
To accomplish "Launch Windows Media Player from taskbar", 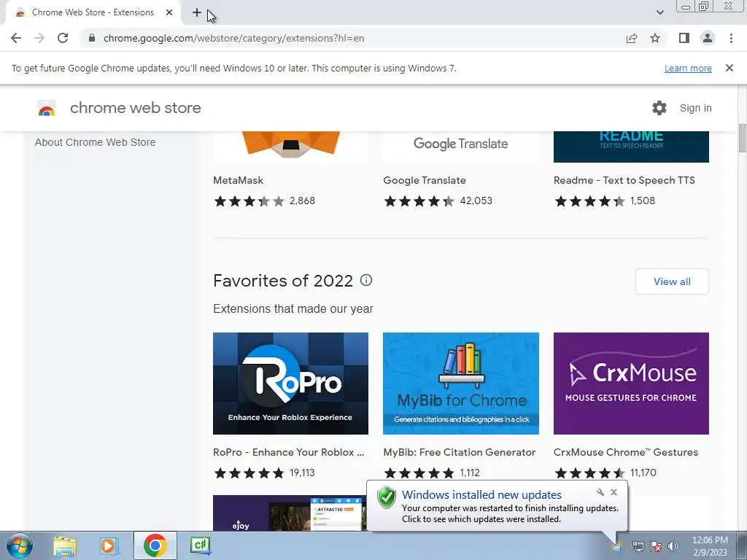I will click(109, 545).
